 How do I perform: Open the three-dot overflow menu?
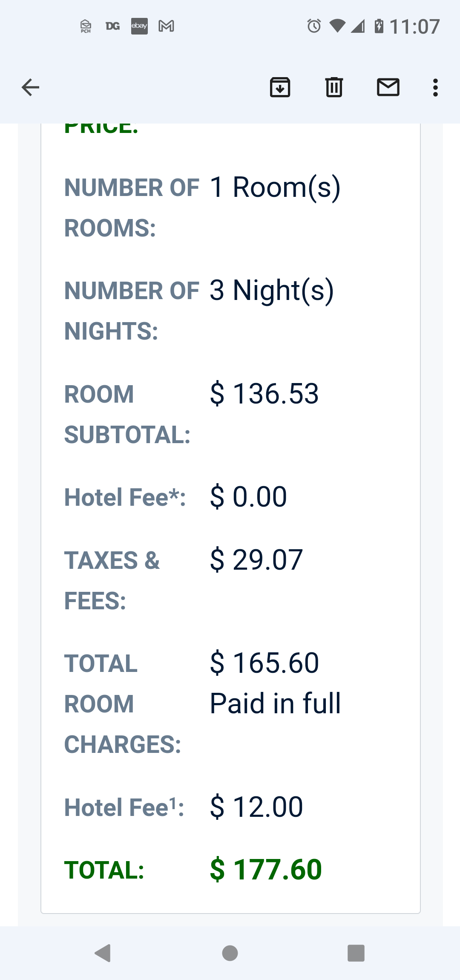[x=435, y=87]
